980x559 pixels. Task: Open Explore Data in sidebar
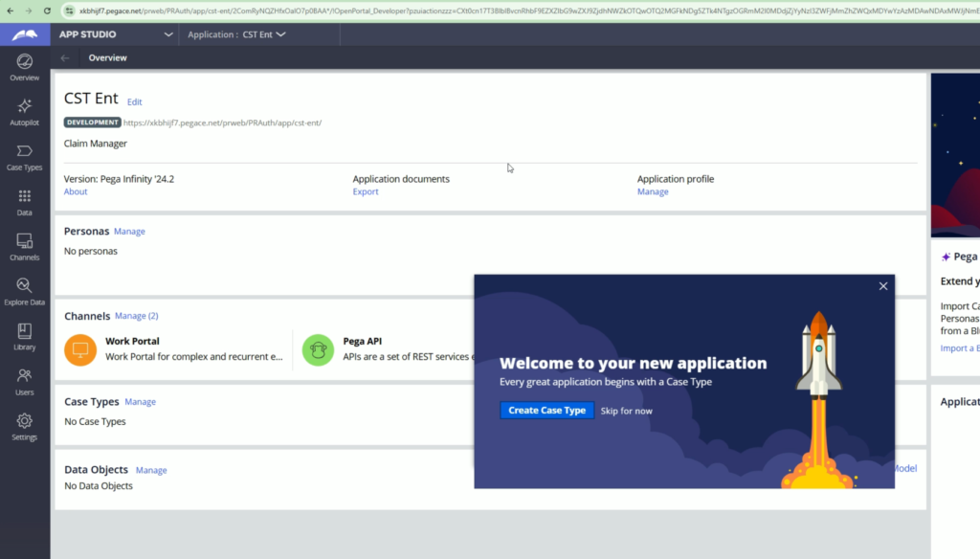point(24,292)
